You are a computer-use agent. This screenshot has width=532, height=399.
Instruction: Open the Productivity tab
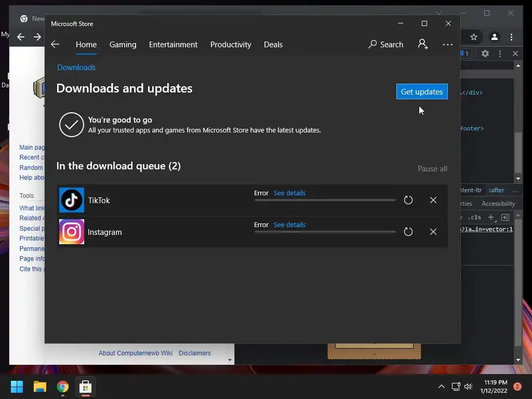[231, 45]
